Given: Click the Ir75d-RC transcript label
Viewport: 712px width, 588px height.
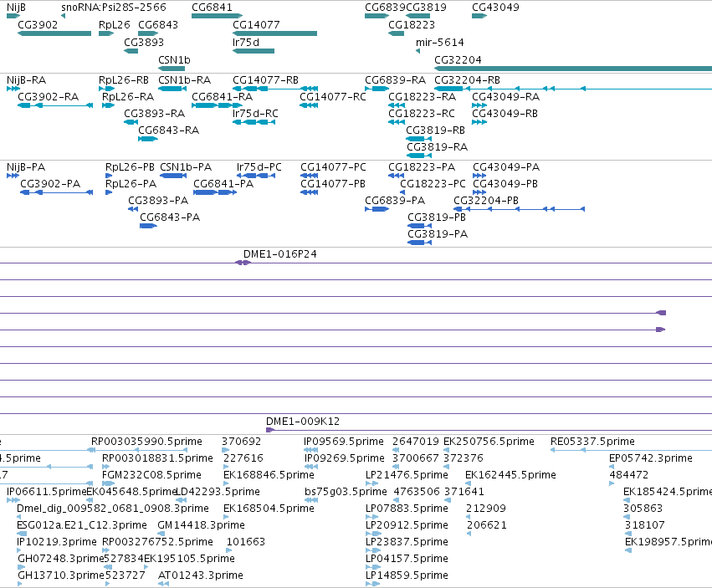Looking at the screenshot, I should pos(255,114).
